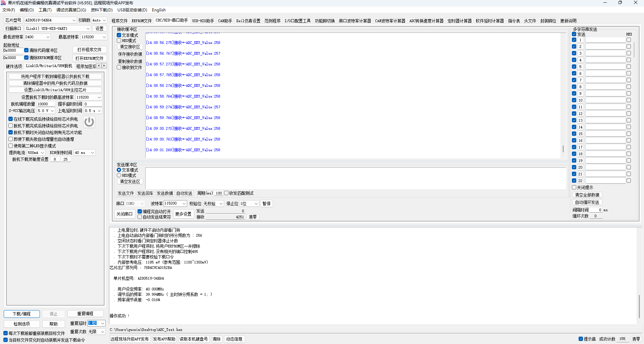644x344 pixels.
Task: Uncheck 在线下载完成后持续给目标芯片供电
Action: [x=11, y=119]
